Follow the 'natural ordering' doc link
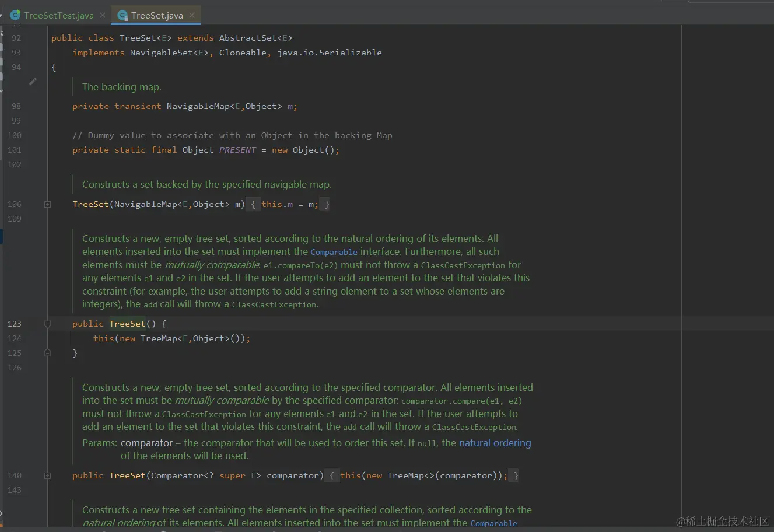This screenshot has width=774, height=532. (x=495, y=443)
